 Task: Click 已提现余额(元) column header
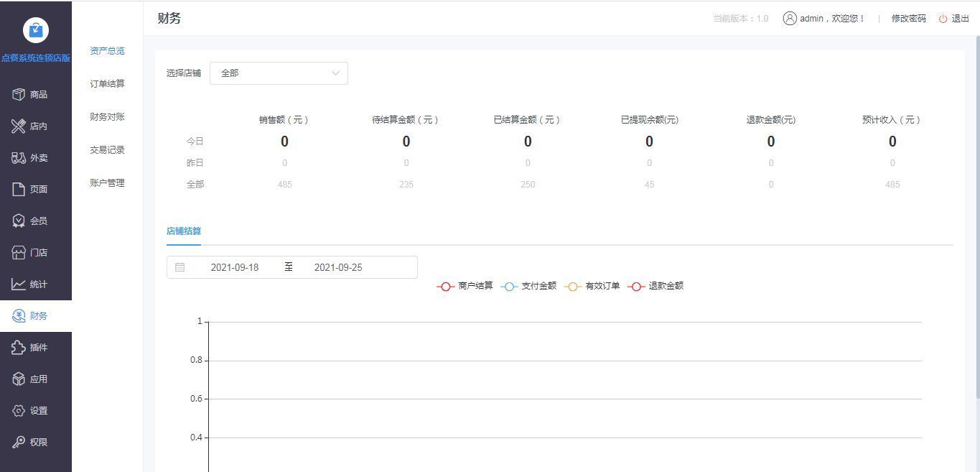649,120
